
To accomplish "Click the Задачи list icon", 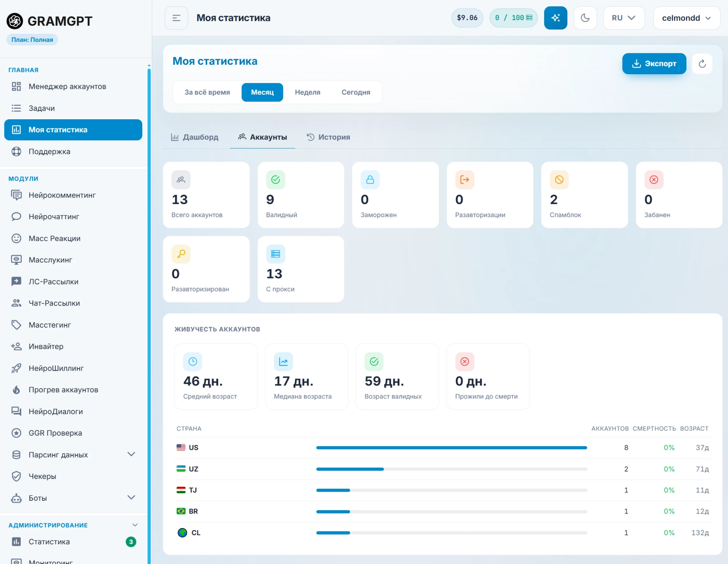I will (17, 108).
